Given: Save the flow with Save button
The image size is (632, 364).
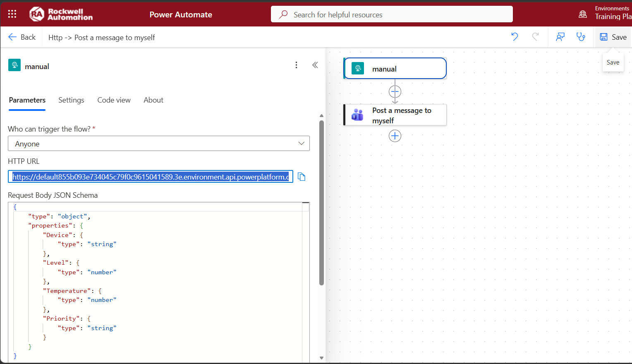Looking at the screenshot, I should coord(613,37).
